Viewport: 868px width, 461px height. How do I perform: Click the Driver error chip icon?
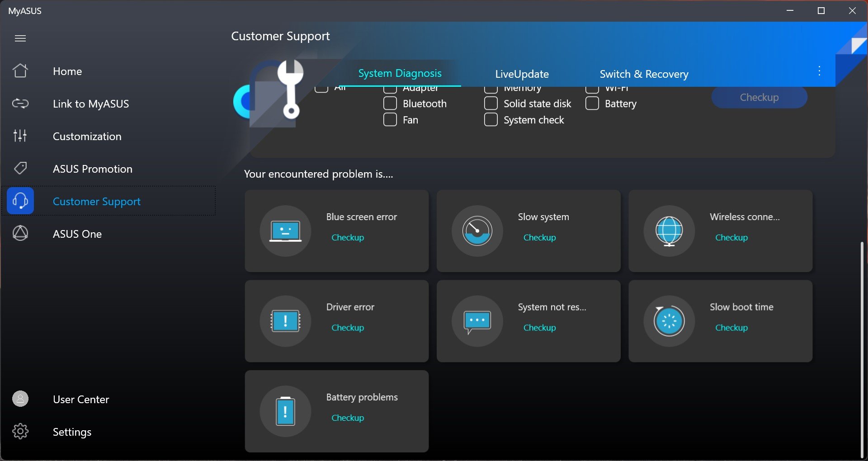click(x=285, y=321)
